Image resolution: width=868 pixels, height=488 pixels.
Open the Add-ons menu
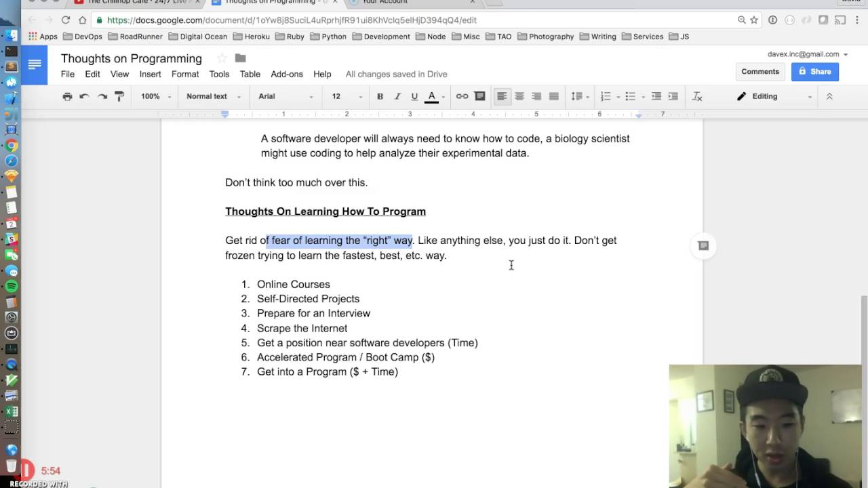click(x=287, y=74)
